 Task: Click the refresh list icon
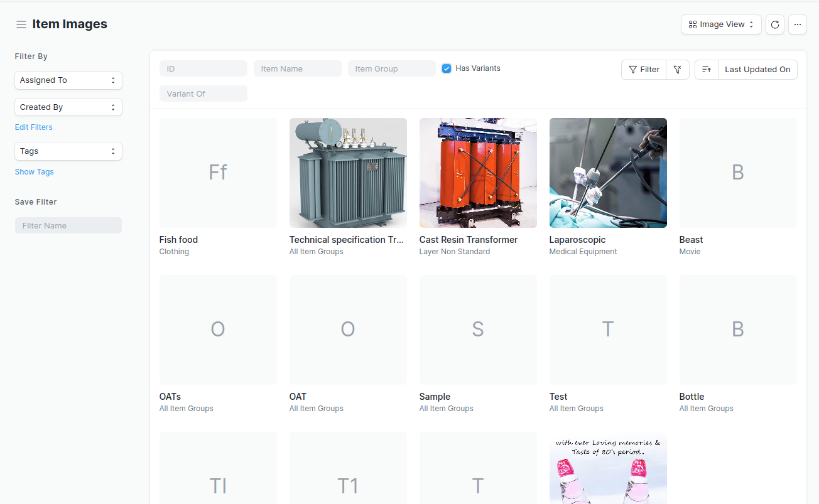775,24
